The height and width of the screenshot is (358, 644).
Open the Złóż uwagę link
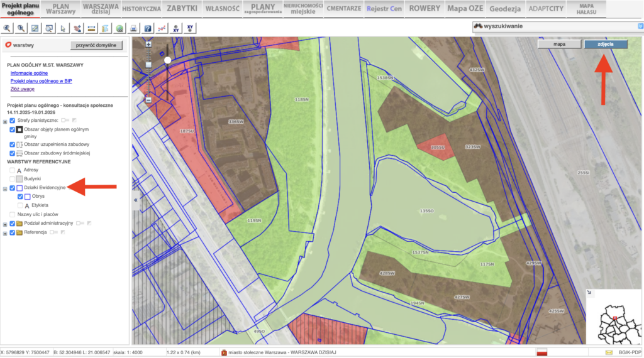(x=23, y=89)
